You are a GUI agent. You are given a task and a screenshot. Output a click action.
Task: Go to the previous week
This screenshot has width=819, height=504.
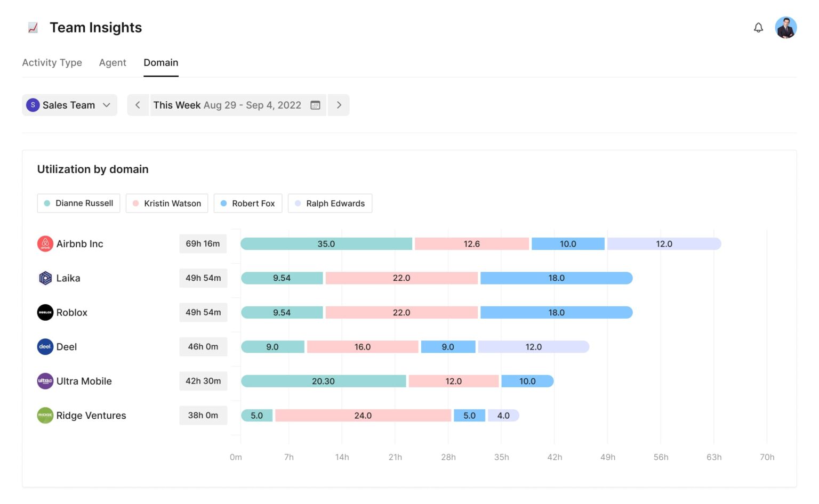(x=138, y=105)
